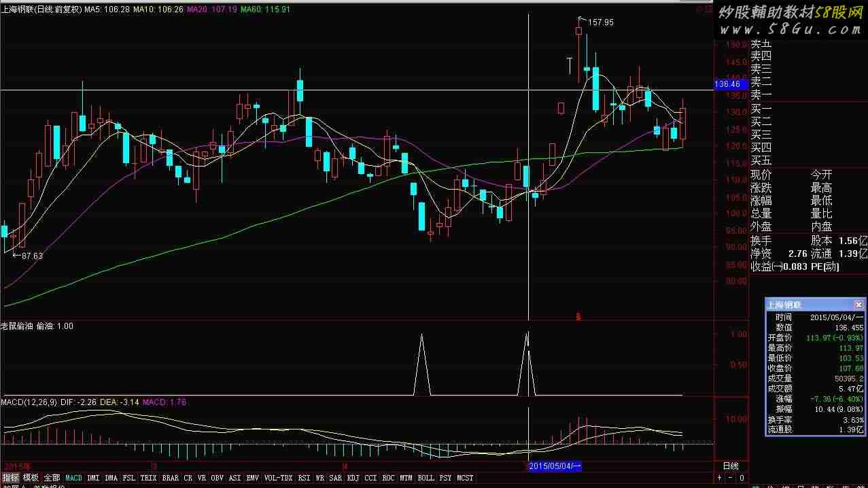This screenshot has height=488, width=868.
Task: Click the MA60: 115.91 label
Action: pyautogui.click(x=265, y=9)
